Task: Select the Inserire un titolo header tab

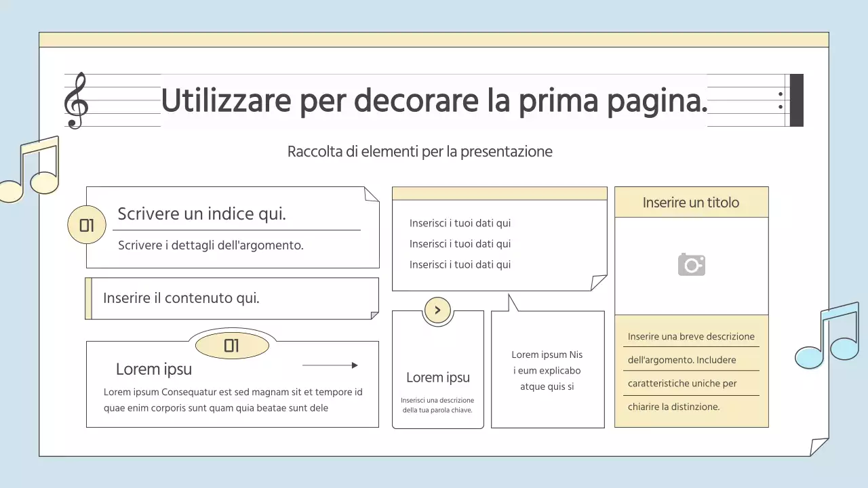Action: click(x=691, y=202)
